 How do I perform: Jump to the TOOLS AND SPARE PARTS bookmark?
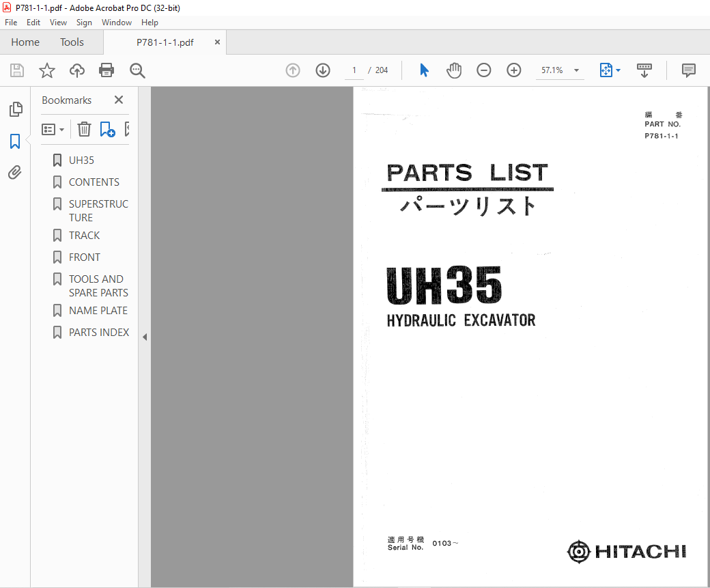point(99,286)
